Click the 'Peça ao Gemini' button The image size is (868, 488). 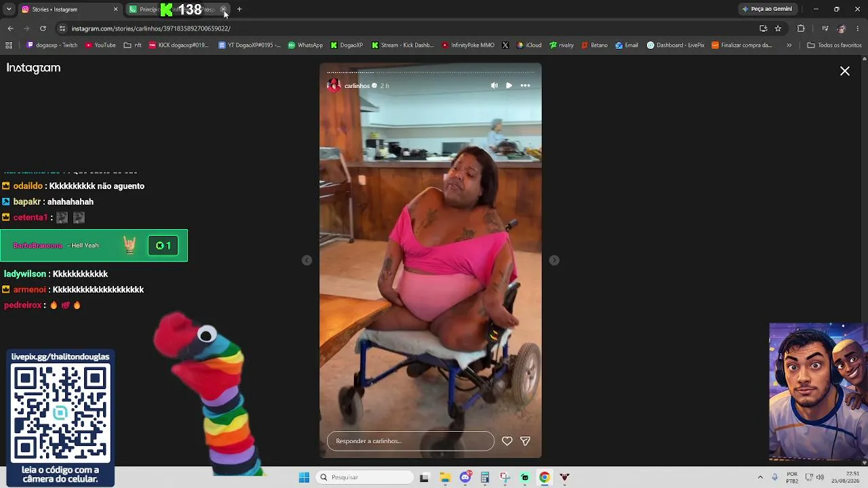click(x=767, y=9)
